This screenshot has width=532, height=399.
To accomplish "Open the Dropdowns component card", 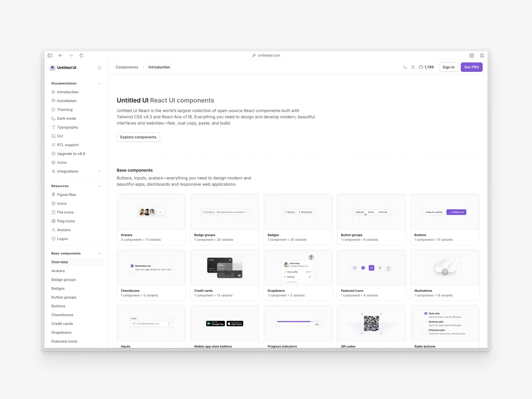I will coord(298,275).
